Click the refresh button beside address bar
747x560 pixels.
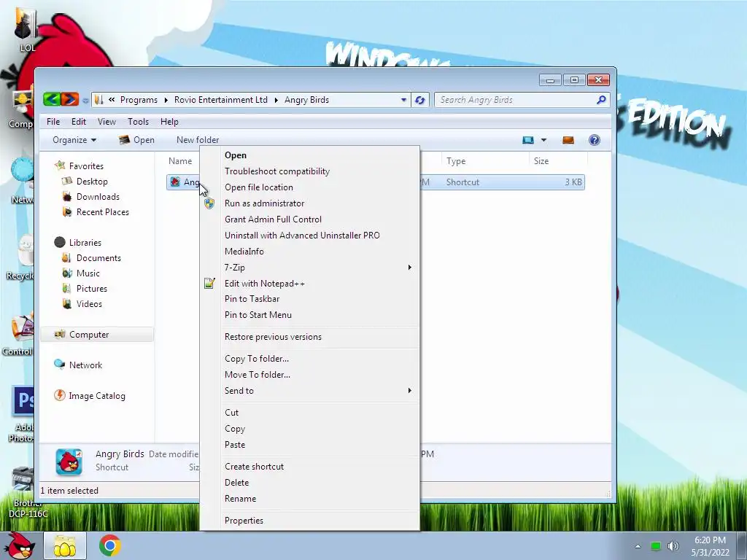click(x=419, y=100)
